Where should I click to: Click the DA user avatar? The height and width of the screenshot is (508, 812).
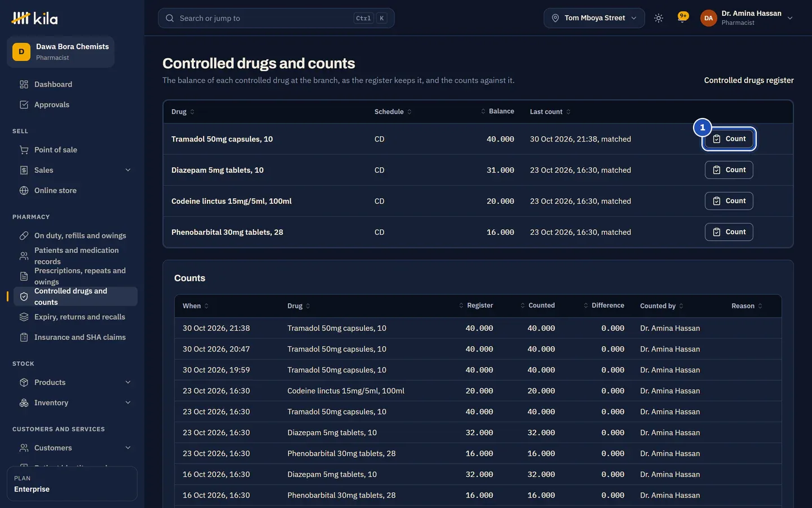pyautogui.click(x=708, y=18)
